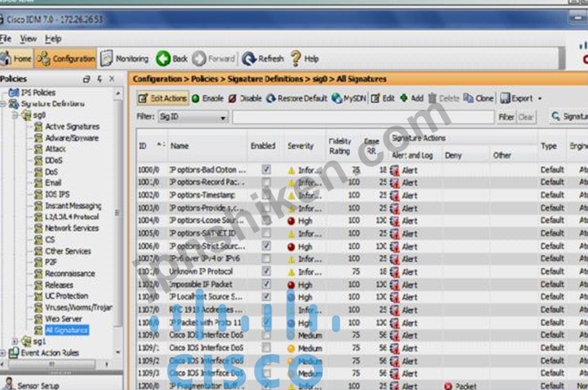Expand Event Action Rules node

coord(3,352)
